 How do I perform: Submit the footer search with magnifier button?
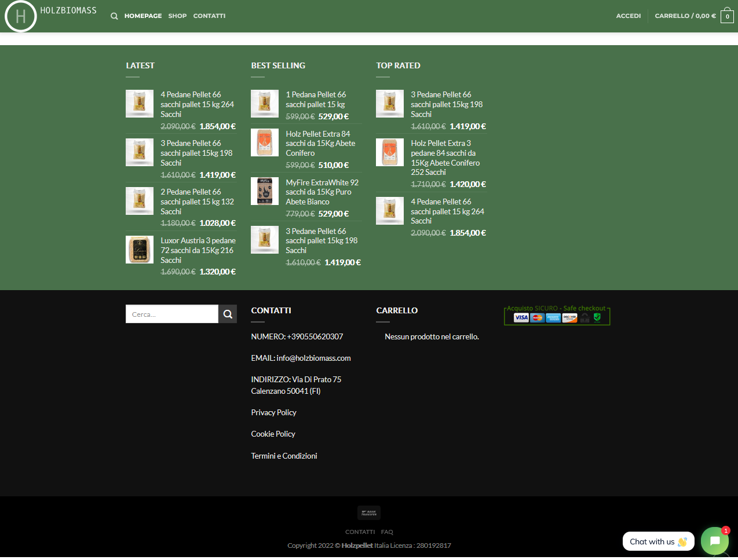228,314
